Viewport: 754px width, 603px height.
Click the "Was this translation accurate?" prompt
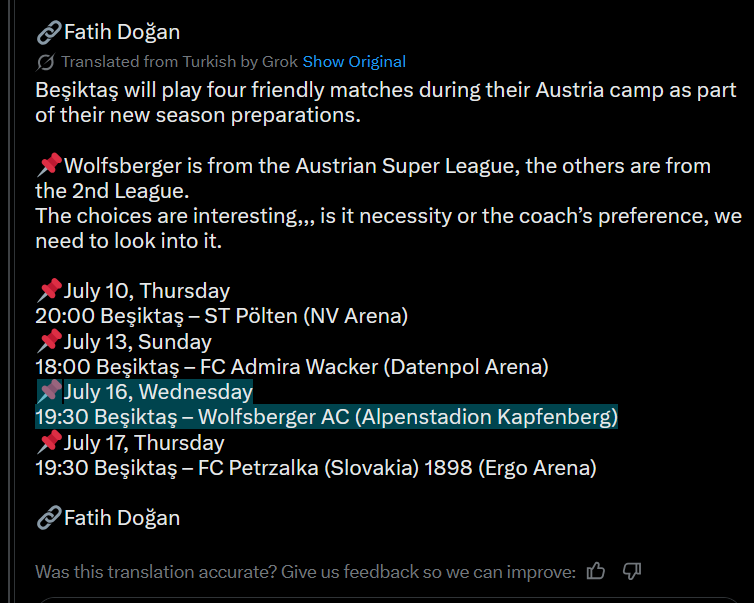305,572
